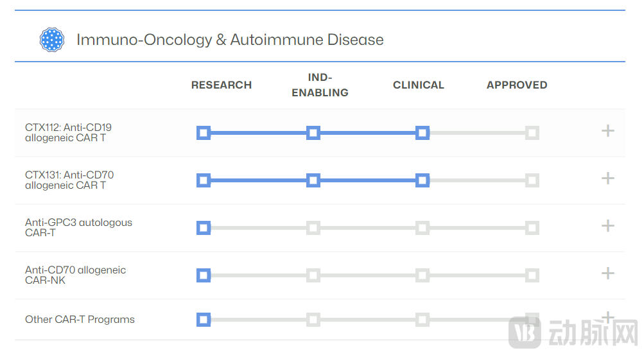The width and height of the screenshot is (644, 355).
Task: Click Anti-GPC3 Research stage marker
Action: [204, 228]
